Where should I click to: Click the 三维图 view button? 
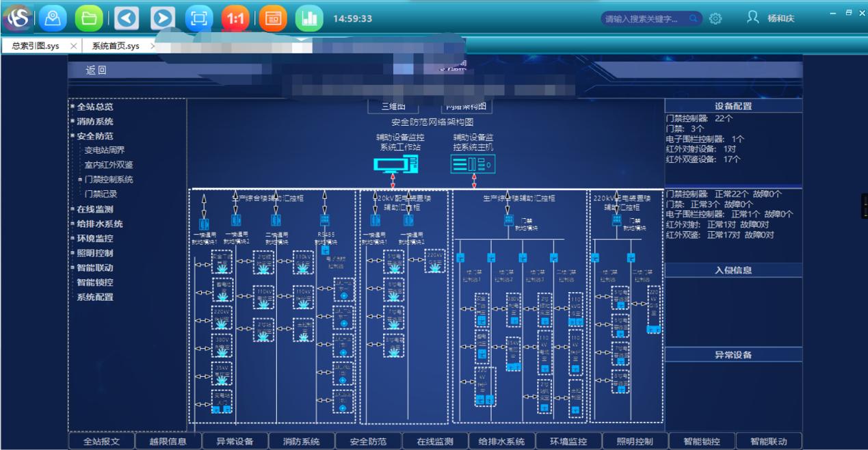pyautogui.click(x=393, y=107)
